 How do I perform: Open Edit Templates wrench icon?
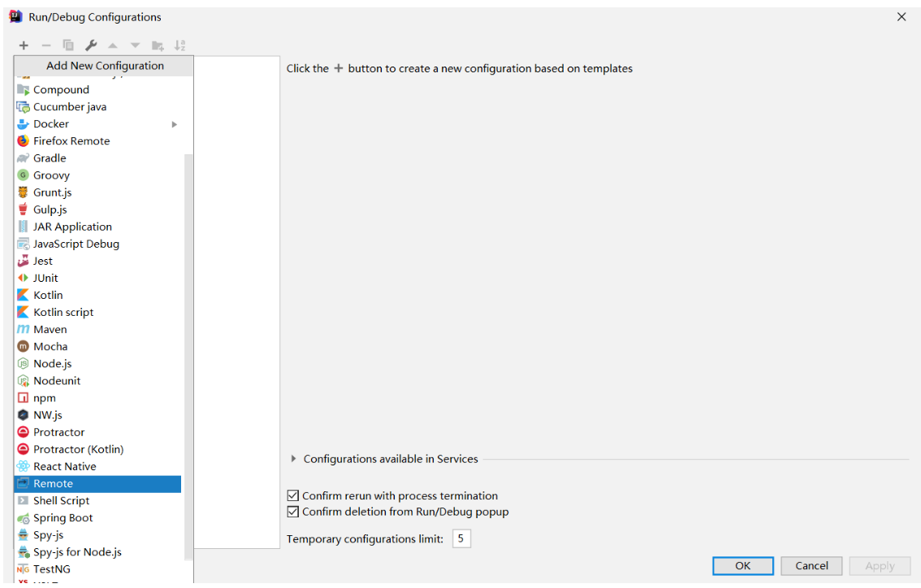(91, 45)
